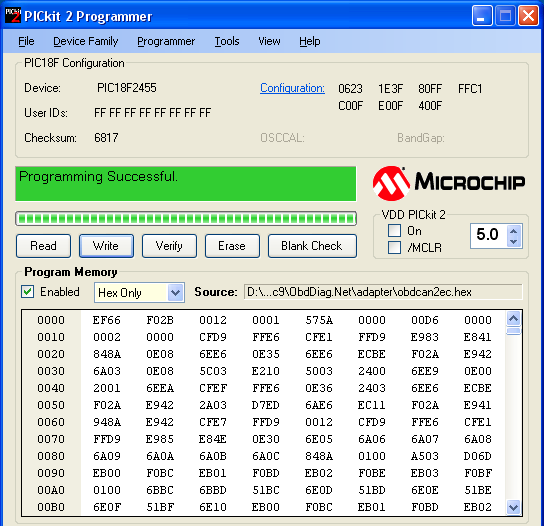Click configuration word 400F
Viewport: 544px width, 526px height.
pos(430,105)
